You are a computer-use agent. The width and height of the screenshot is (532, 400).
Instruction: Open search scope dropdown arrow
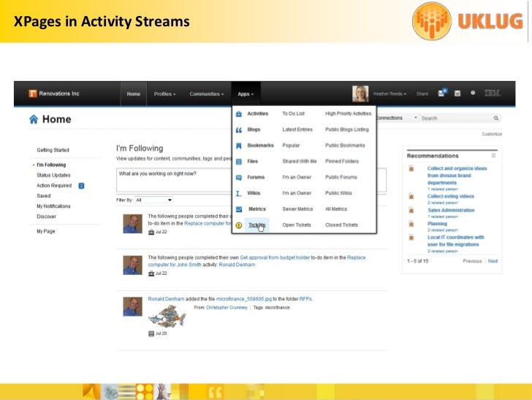(415, 118)
